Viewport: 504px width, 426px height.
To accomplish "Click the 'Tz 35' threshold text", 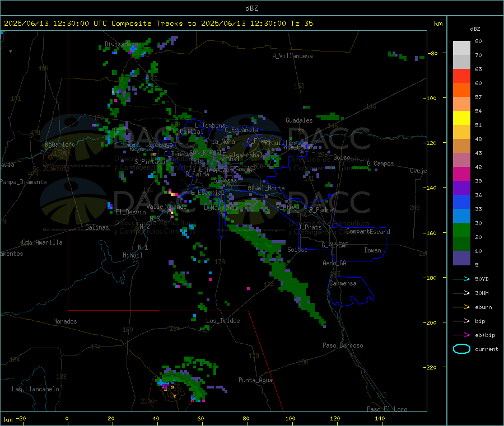I will (x=301, y=24).
